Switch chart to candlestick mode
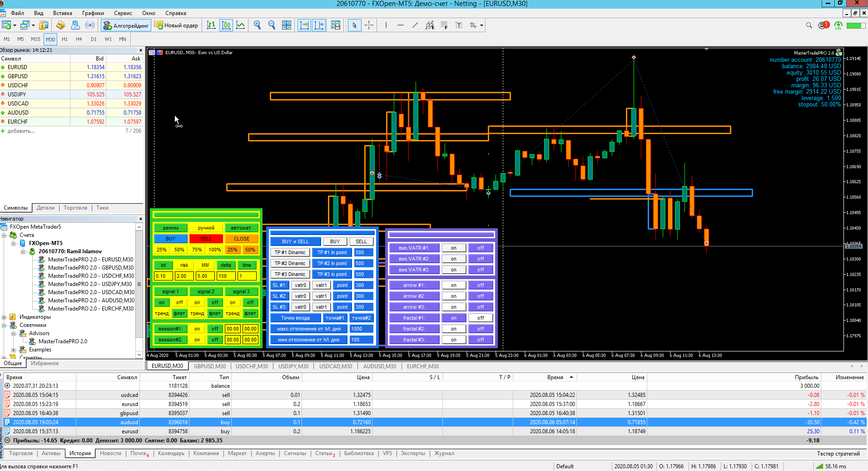Screen dimensions: 868x471 226,25
